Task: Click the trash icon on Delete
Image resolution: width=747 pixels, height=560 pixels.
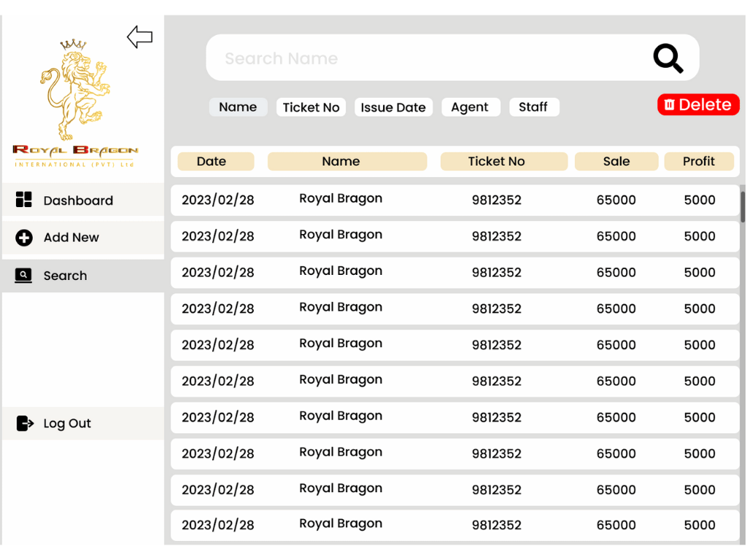Action: point(670,104)
